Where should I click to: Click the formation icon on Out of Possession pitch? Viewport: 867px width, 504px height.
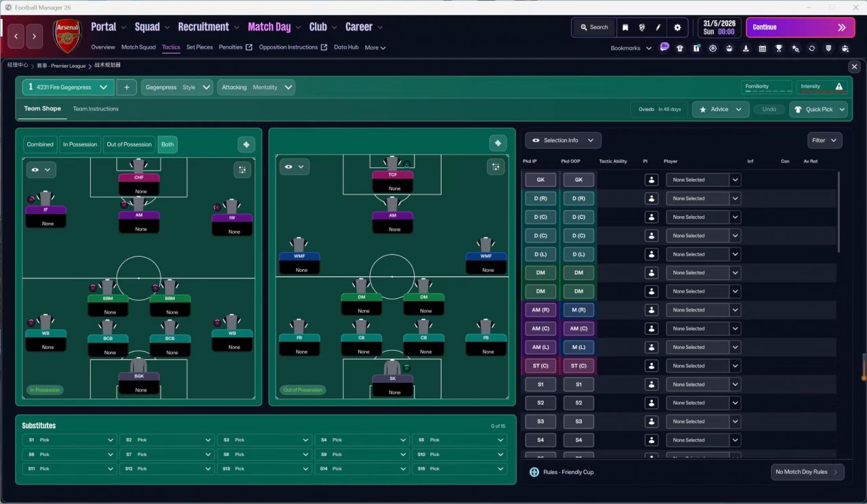pos(498,144)
